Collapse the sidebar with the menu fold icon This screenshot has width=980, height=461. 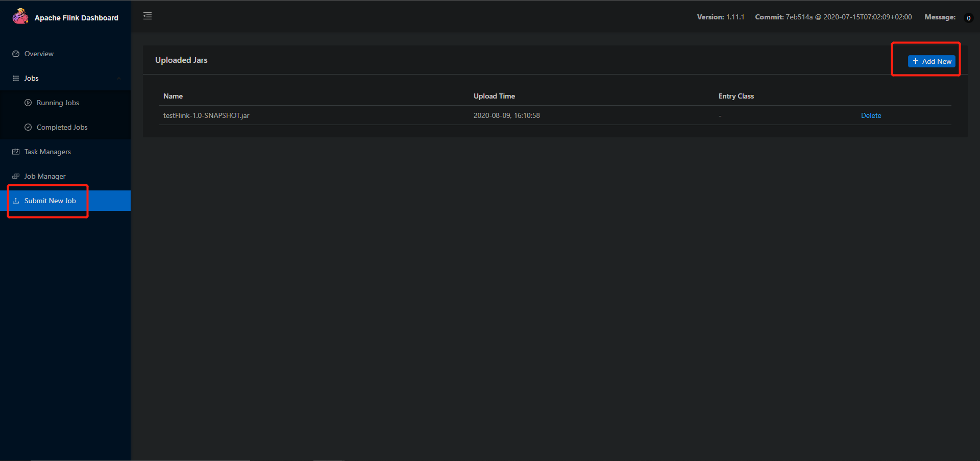(148, 16)
